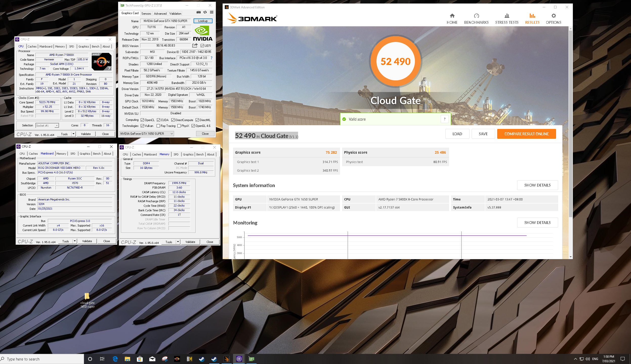The height and width of the screenshot is (364, 631).
Task: Click the GPU-Z refresh icon
Action: [205, 12]
